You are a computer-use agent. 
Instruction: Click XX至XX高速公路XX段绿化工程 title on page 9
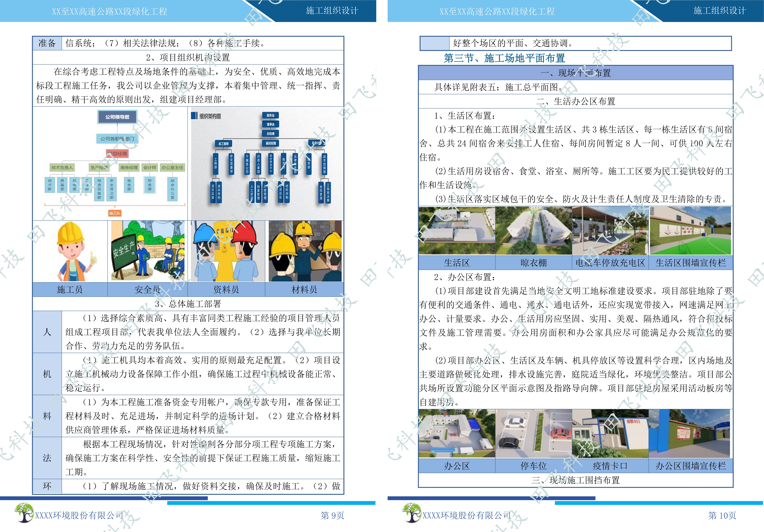[x=110, y=12]
